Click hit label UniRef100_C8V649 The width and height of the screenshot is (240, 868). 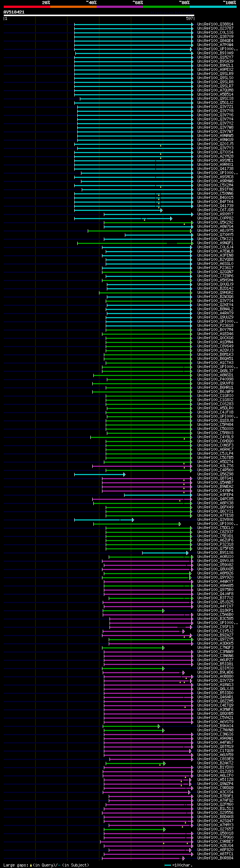tap(215, 346)
